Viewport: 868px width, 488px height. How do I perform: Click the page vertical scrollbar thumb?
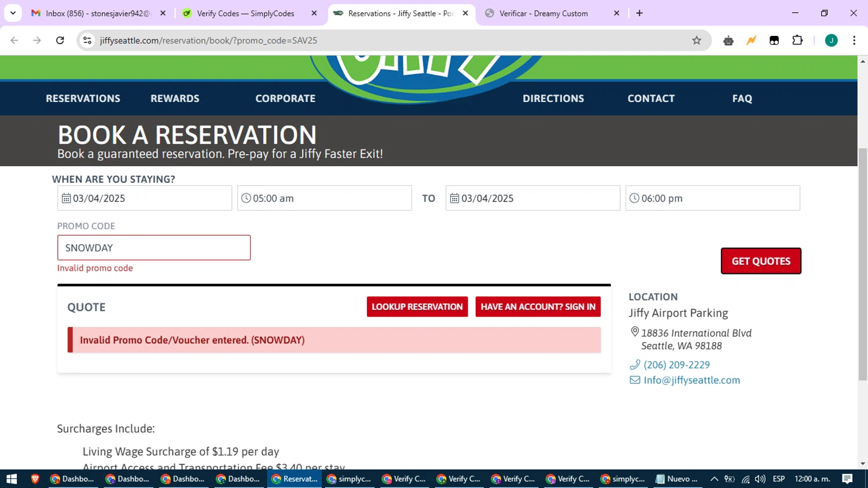pyautogui.click(x=863, y=265)
